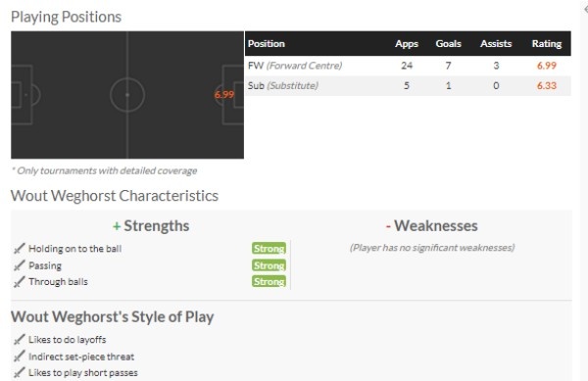Select the FW Forward Centre table row

[408, 66]
